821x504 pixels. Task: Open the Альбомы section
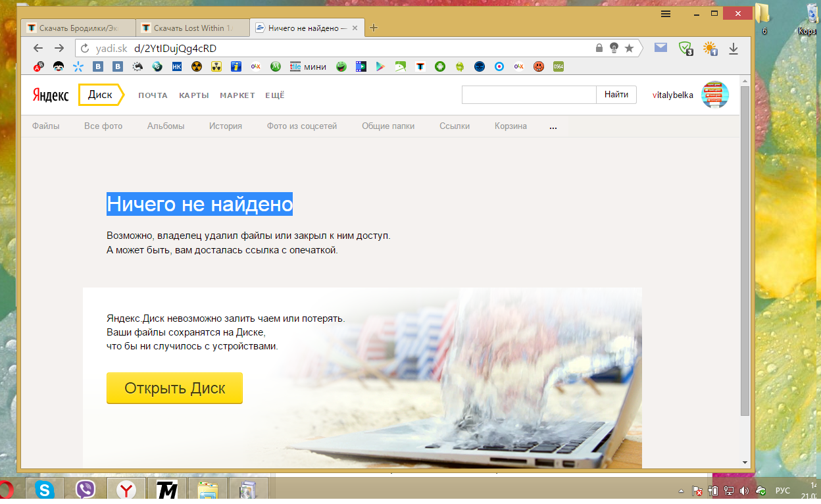click(x=166, y=126)
